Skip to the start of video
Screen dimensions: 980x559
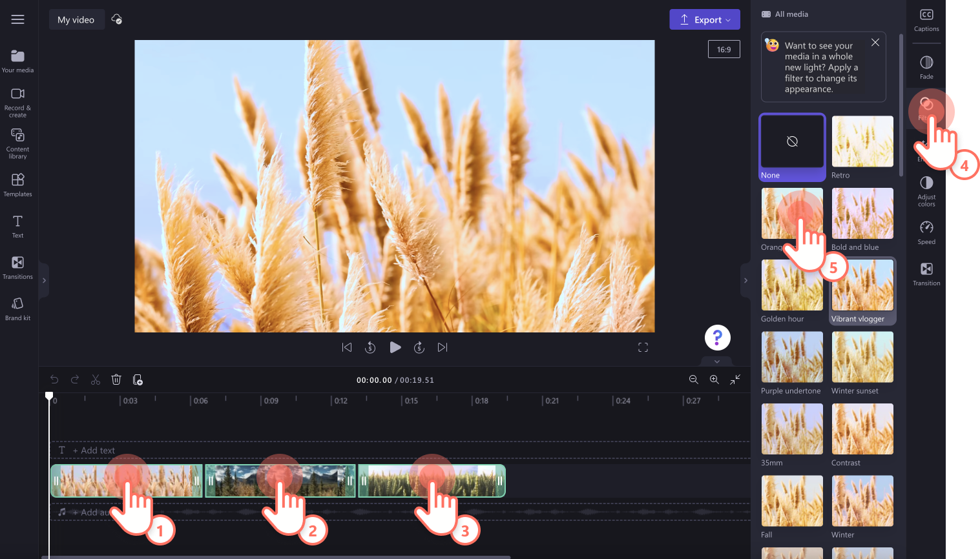(x=347, y=347)
